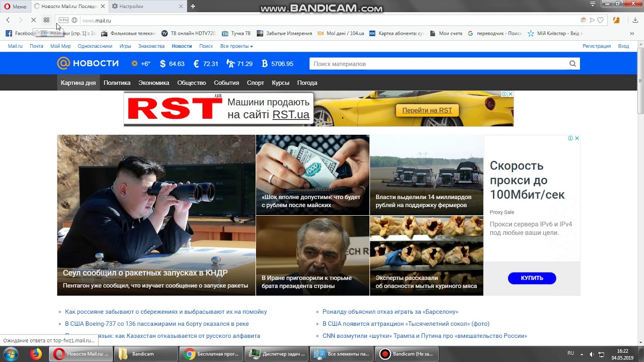
Task: Switch to the Новости Mail.ru tab
Action: click(x=69, y=7)
